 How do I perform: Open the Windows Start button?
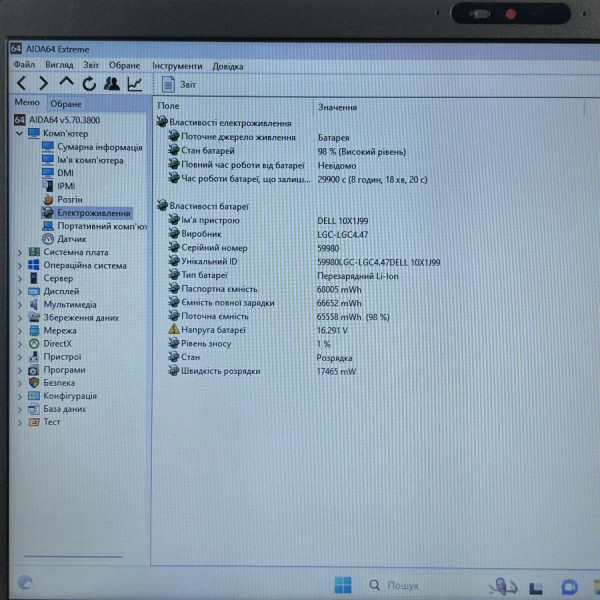click(342, 585)
